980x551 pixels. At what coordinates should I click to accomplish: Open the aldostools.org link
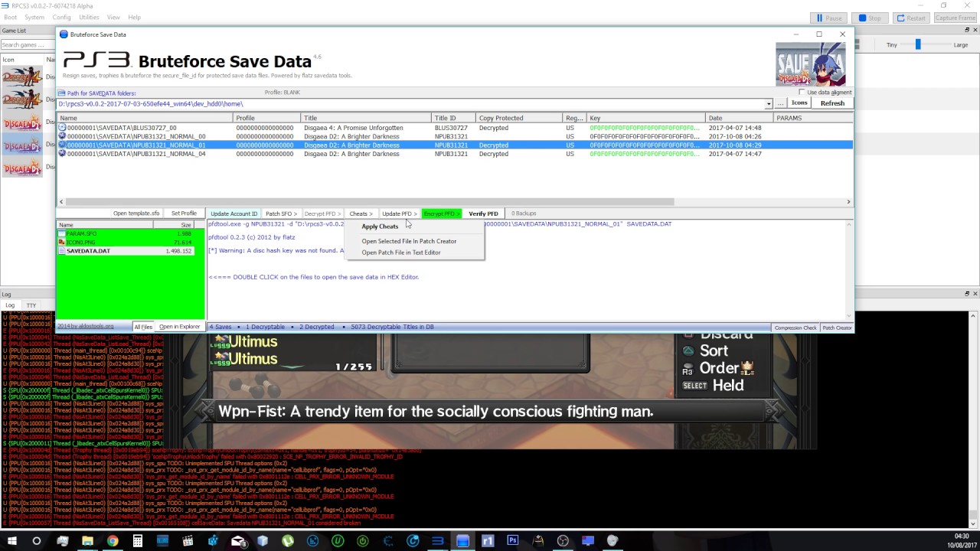[x=85, y=327]
